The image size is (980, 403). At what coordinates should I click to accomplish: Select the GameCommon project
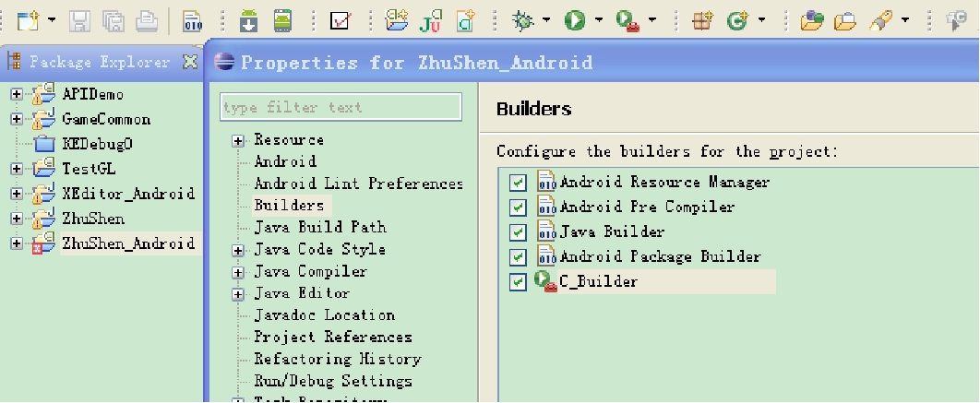[106, 119]
